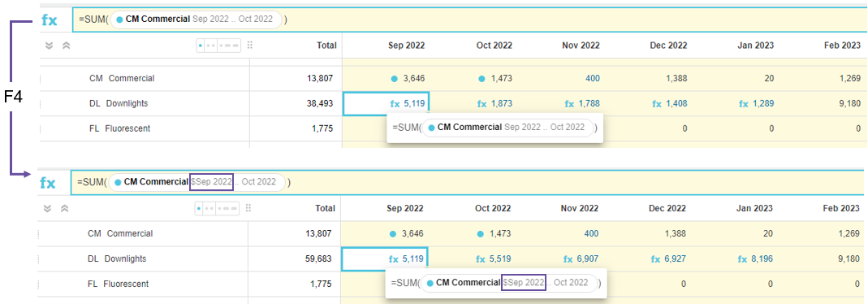Toggle the level selector in top grid header

click(218, 46)
